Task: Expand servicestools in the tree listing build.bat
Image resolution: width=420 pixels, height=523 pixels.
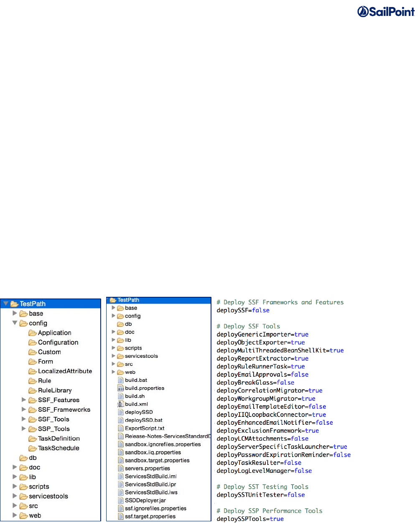Action: (x=113, y=356)
